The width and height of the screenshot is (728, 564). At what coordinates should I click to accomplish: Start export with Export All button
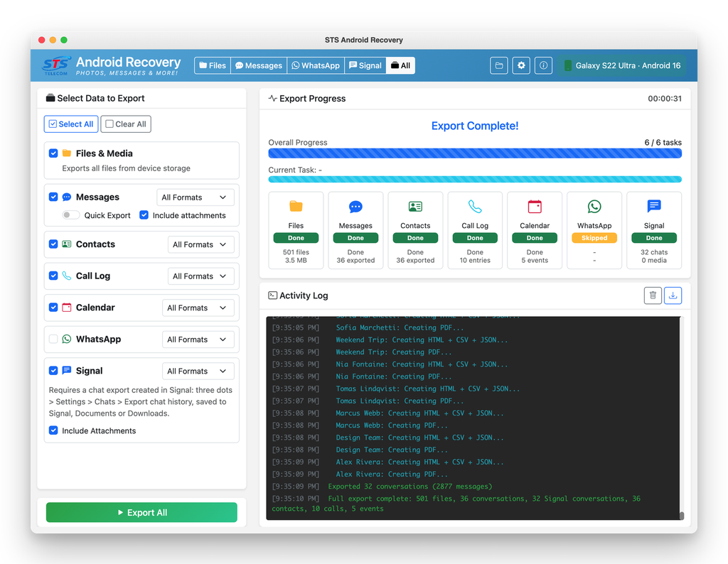141,513
